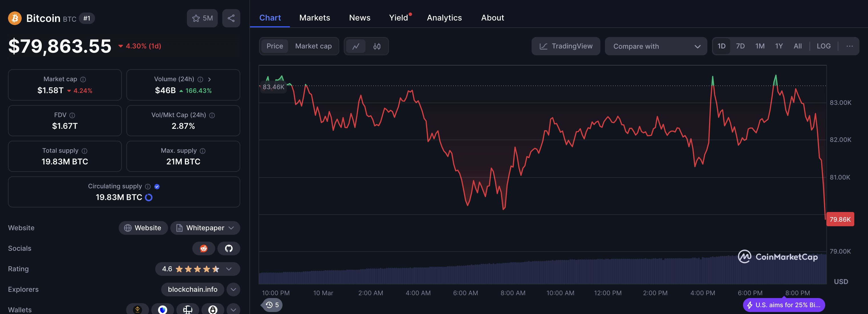The image size is (868, 314).
Task: Open the third wallet icon
Action: pos(188,310)
